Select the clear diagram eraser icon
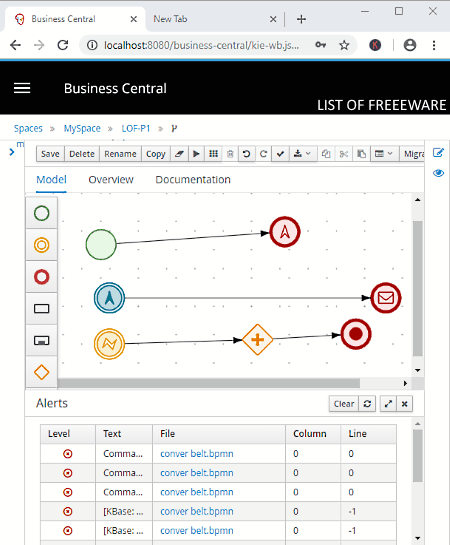Screen dimensions: 450x545 [179, 154]
